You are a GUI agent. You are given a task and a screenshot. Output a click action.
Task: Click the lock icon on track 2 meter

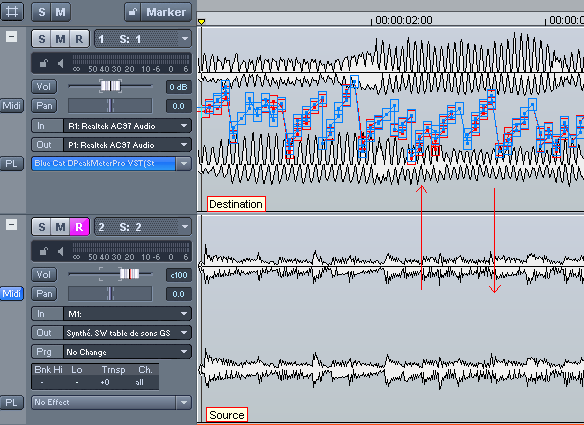(44, 252)
